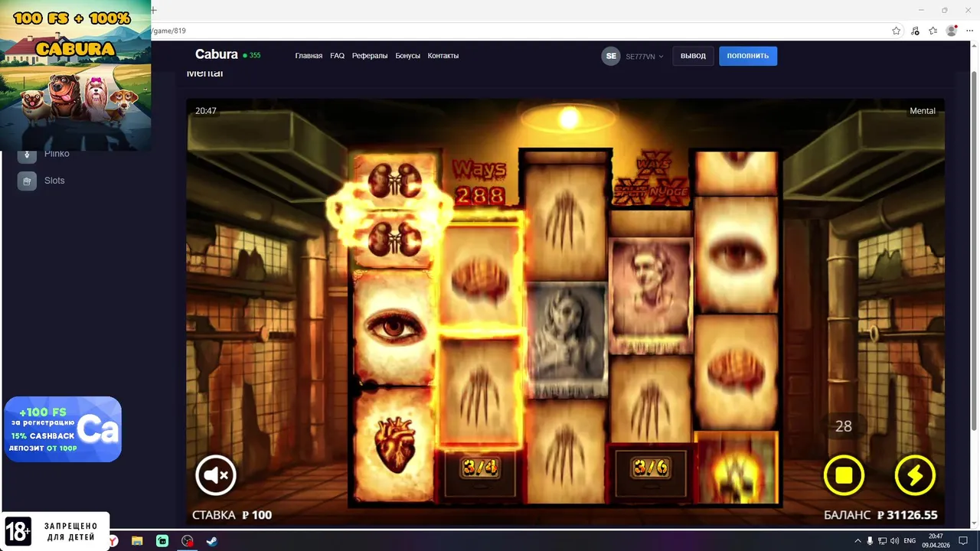
Task: Open OBS Studio from taskbar
Action: [188, 541]
